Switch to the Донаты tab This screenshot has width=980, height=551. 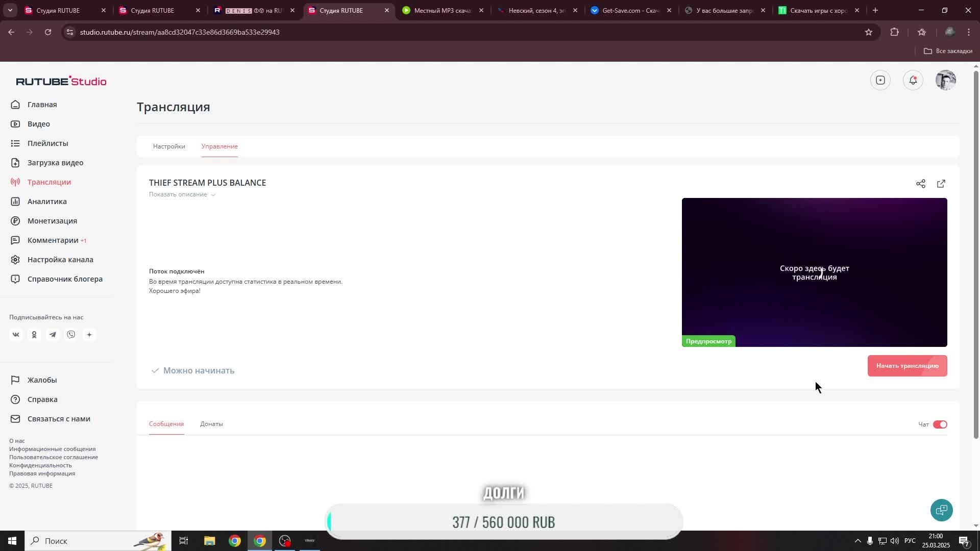pos(211,424)
